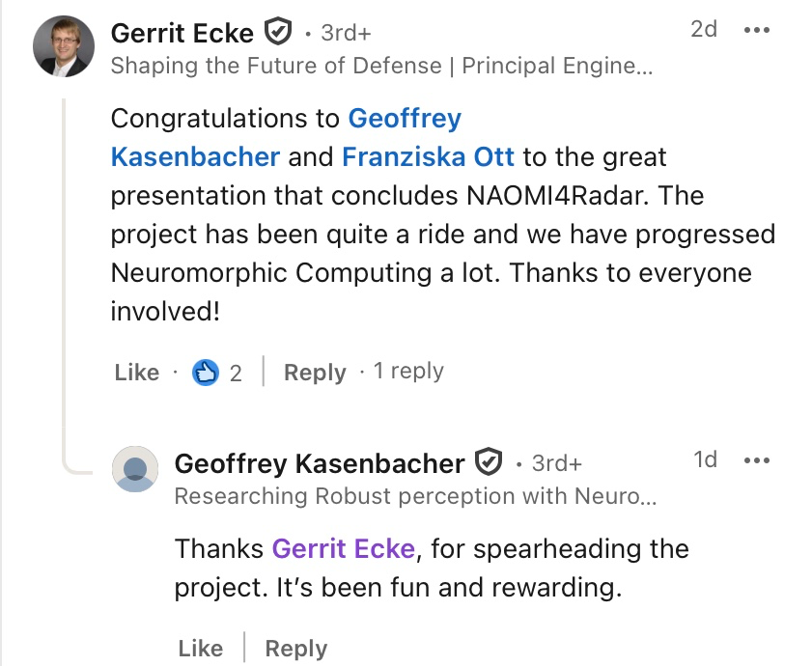812x666 pixels.
Task: View the 2 reactions count
Action: 236,374
